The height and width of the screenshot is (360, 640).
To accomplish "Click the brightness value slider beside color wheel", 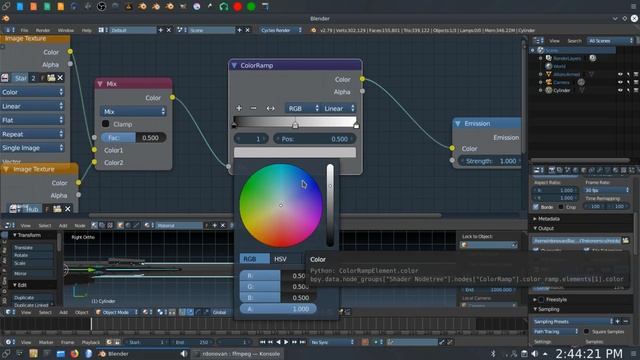I will [330, 205].
